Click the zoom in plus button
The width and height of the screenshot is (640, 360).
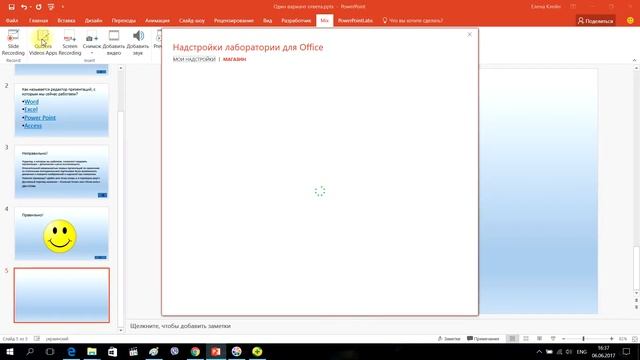click(x=611, y=339)
